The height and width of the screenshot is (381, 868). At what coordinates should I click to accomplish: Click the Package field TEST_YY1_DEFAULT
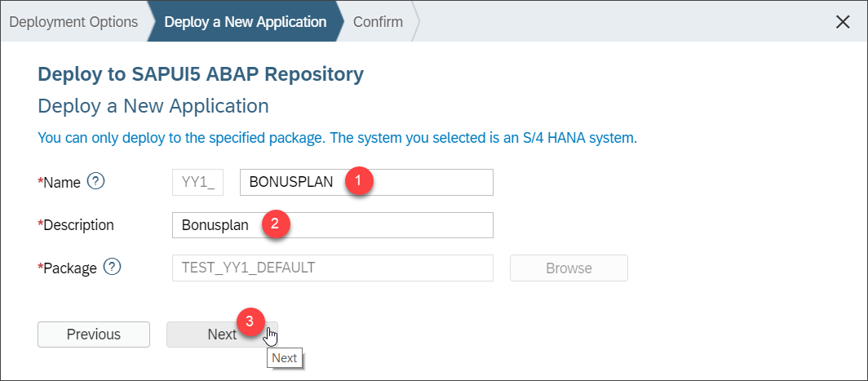(332, 268)
